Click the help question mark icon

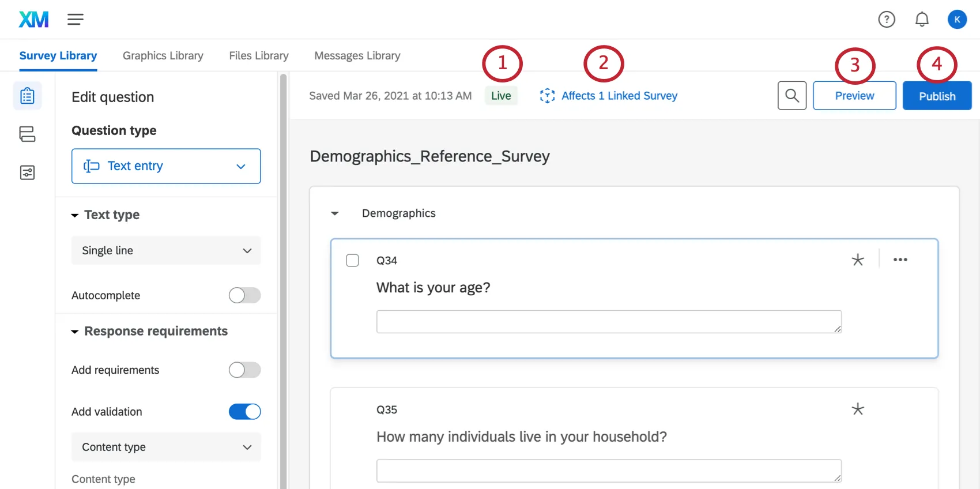coord(886,20)
